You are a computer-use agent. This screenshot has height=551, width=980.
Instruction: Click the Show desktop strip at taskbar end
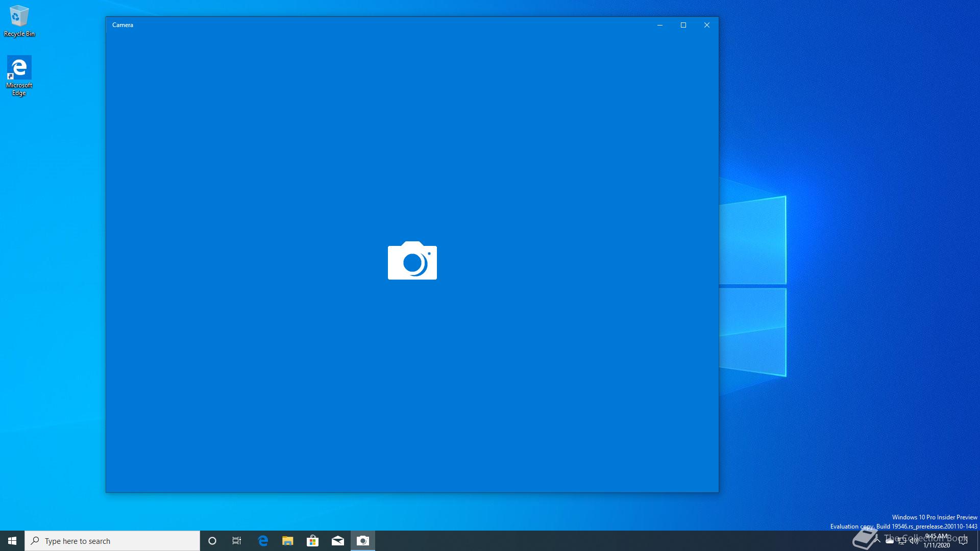pos(978,541)
